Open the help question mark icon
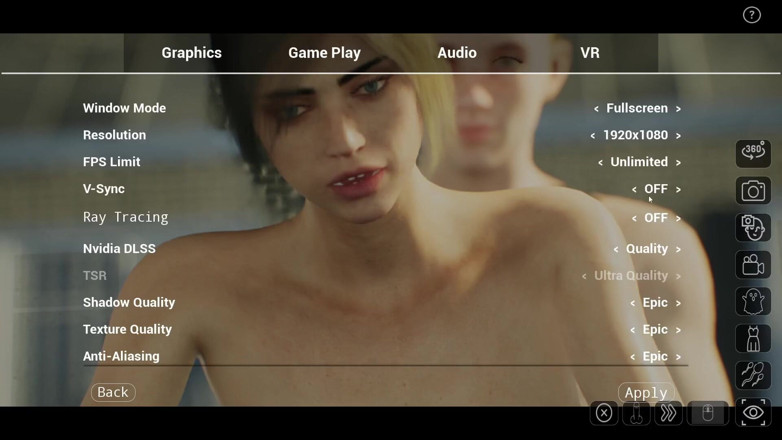 click(x=752, y=15)
